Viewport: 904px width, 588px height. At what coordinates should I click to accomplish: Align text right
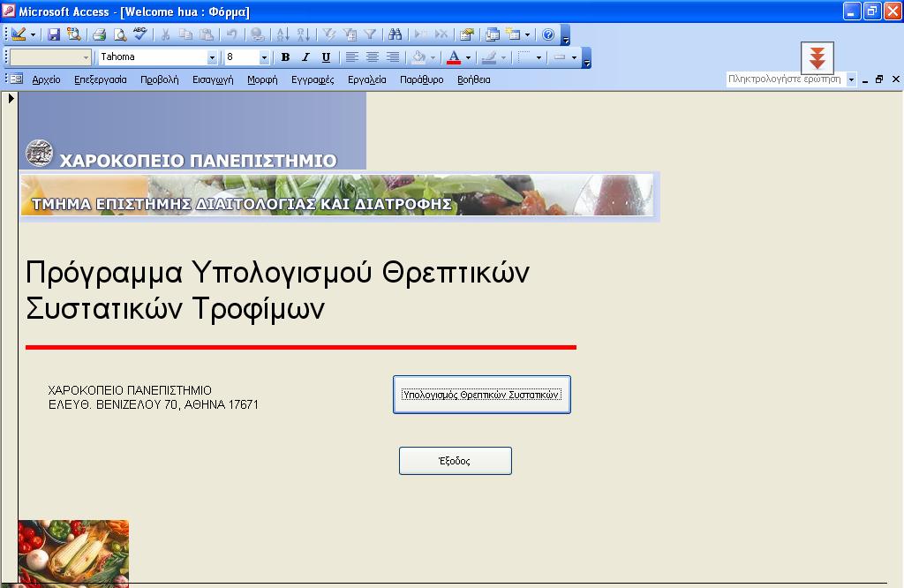tap(393, 57)
